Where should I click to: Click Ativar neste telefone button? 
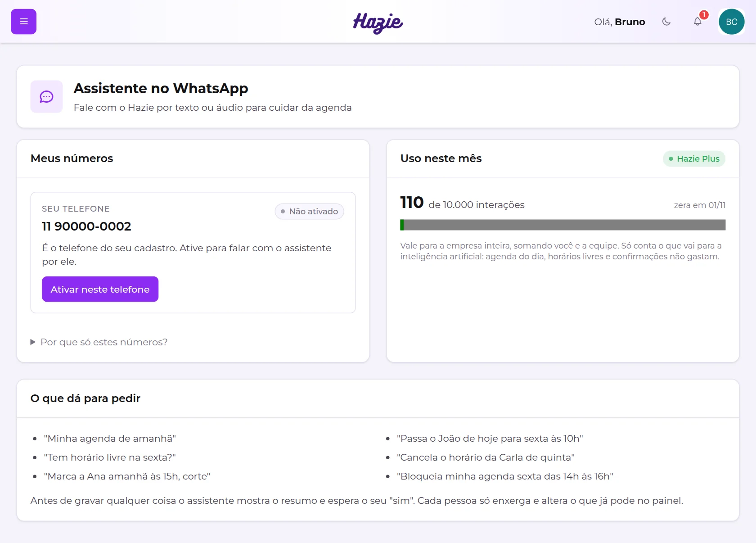100,289
